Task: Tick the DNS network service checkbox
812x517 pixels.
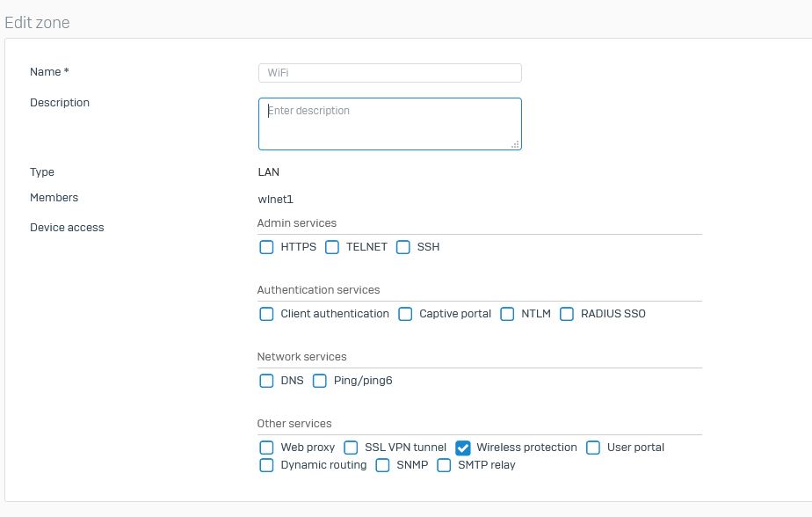Action: (x=266, y=381)
